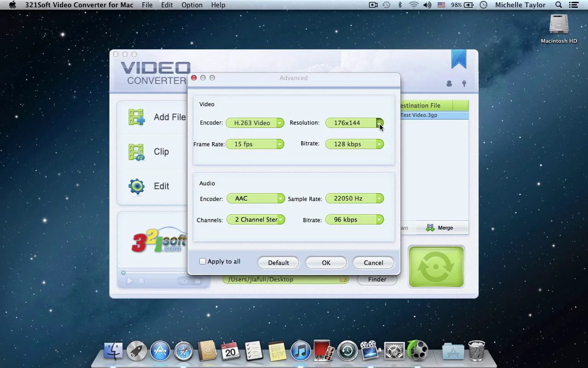
Task: Click Cancel in the Advanced dialog
Action: [373, 263]
